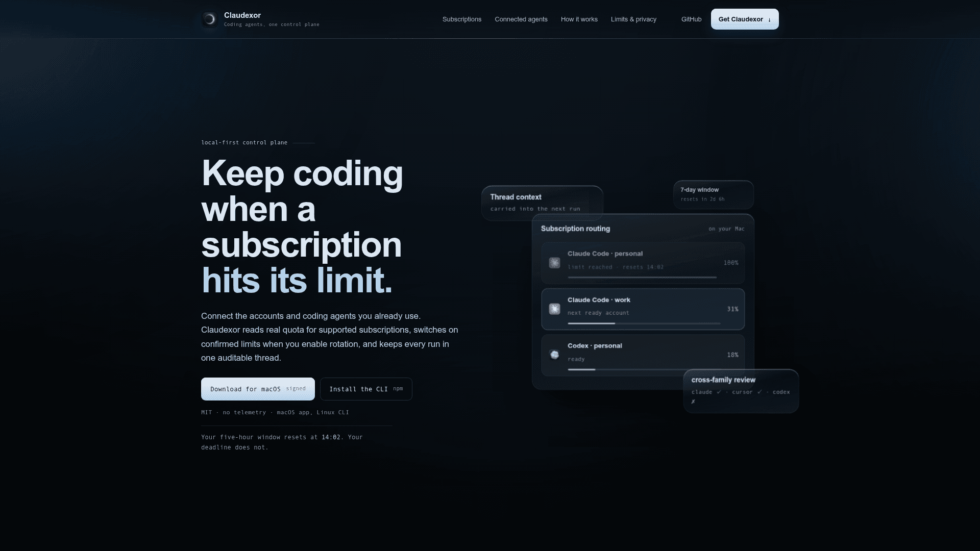Click the Codex personal usage bar

point(644,369)
